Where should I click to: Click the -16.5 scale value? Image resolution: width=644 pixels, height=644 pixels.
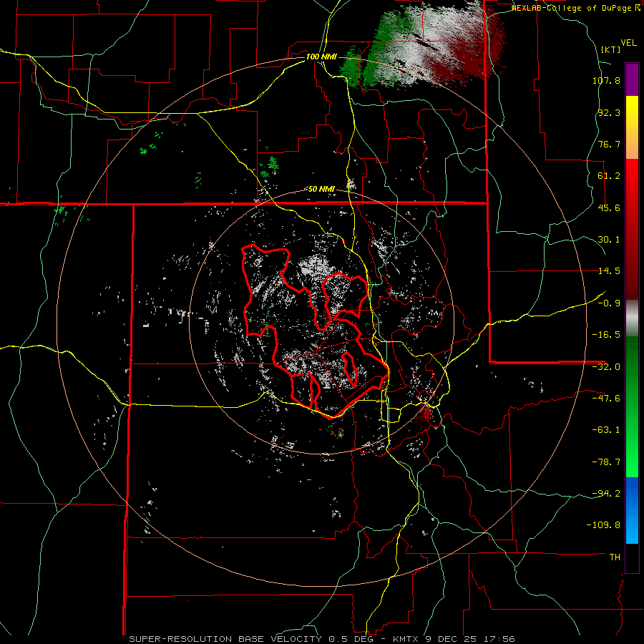pyautogui.click(x=606, y=335)
